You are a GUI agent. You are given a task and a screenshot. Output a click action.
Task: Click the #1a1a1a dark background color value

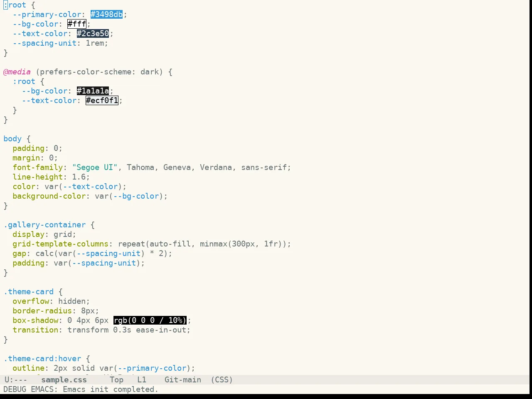pos(93,91)
